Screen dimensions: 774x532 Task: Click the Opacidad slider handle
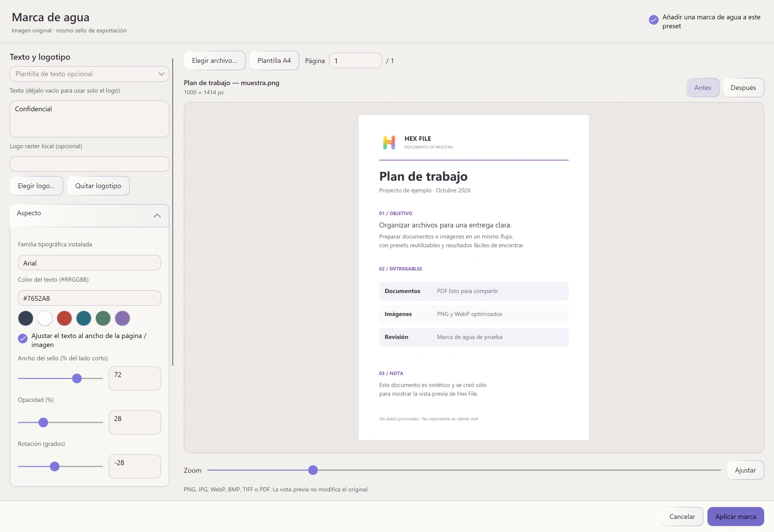(43, 422)
